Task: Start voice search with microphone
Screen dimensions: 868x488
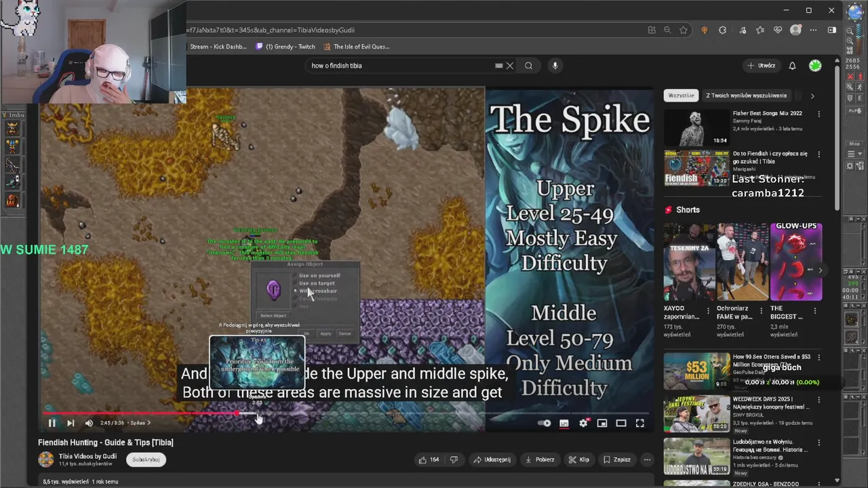Action: click(x=555, y=66)
